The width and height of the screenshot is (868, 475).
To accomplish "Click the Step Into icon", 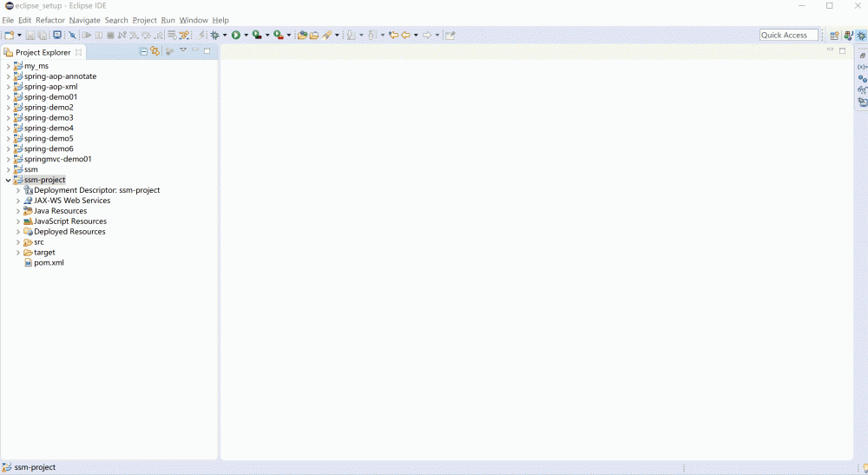I will (134, 35).
